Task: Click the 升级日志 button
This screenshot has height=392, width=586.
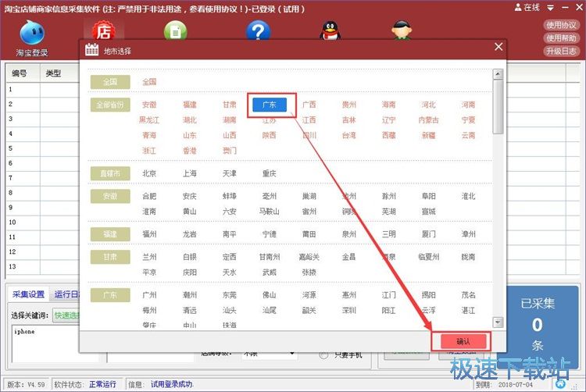Action: pos(561,51)
